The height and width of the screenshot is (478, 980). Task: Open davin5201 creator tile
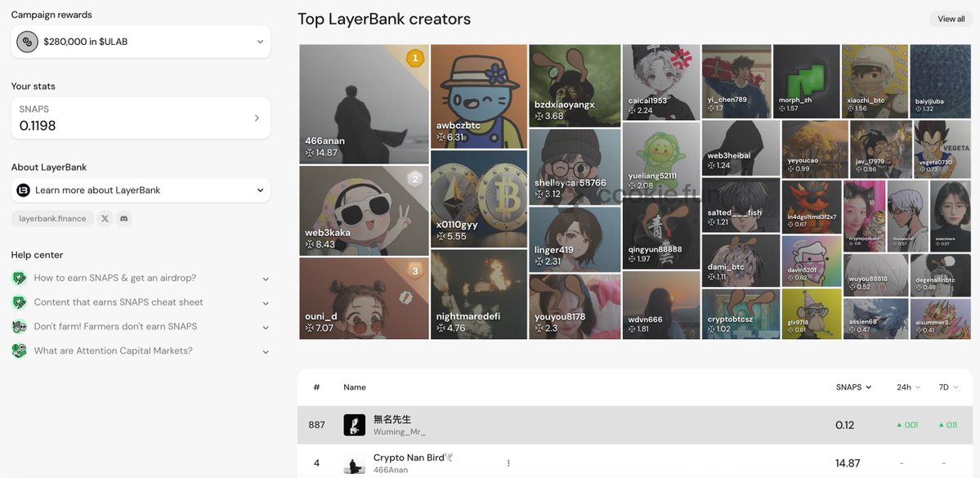point(812,261)
